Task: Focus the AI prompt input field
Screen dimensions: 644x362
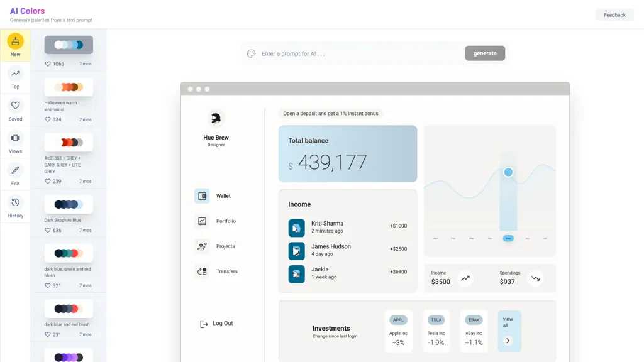Action: tap(358, 54)
